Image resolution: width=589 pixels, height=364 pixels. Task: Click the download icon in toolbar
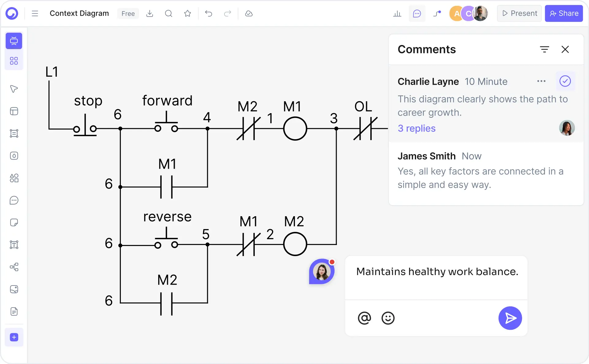(150, 13)
